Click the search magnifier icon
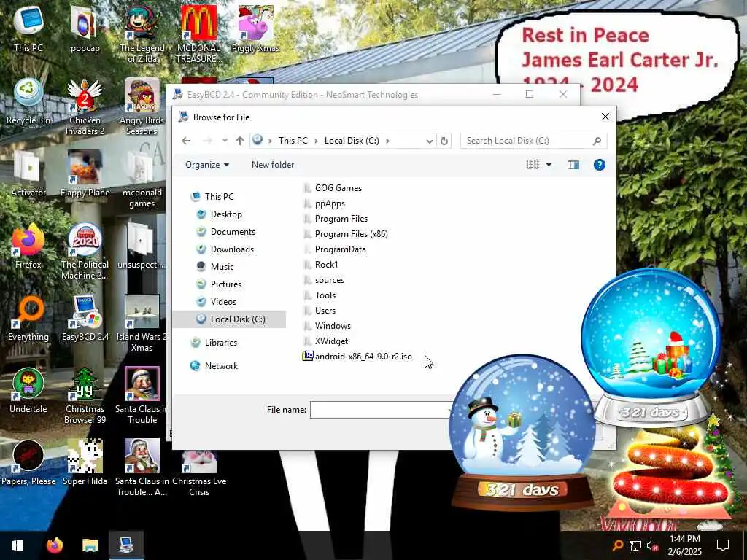This screenshot has height=560, width=747. pyautogui.click(x=597, y=141)
